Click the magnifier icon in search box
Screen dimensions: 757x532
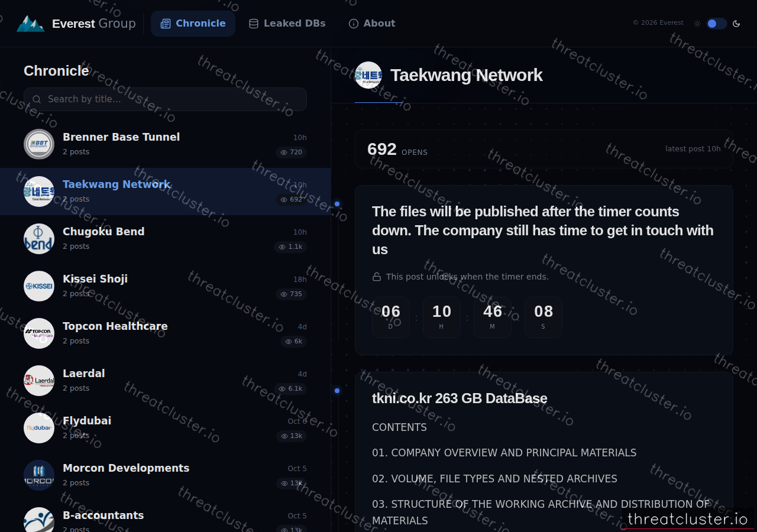(37, 99)
